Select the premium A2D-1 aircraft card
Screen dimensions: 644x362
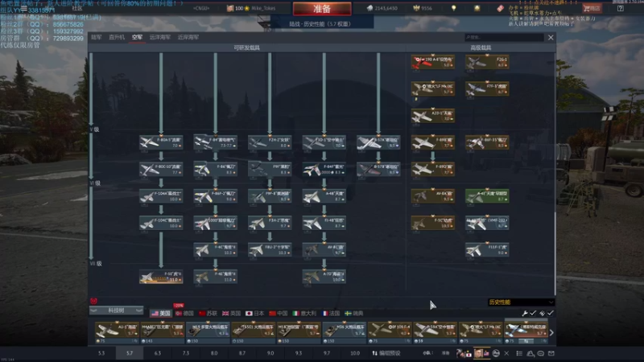433,116
